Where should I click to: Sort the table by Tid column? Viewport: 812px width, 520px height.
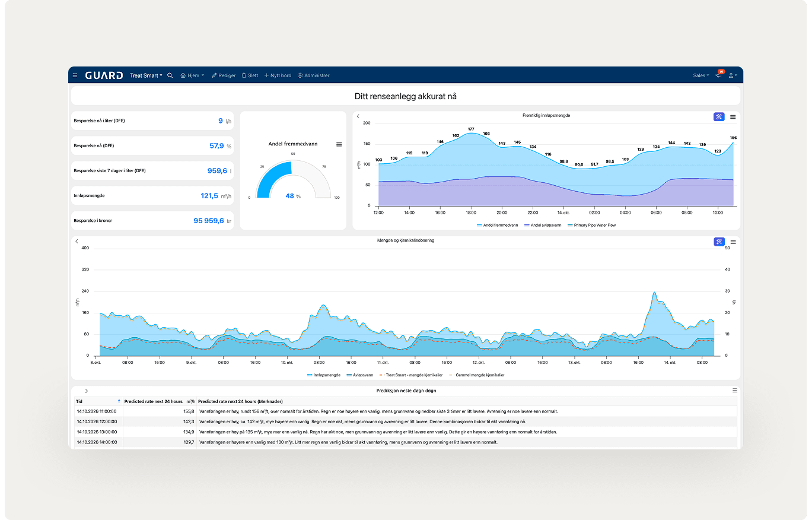98,401
